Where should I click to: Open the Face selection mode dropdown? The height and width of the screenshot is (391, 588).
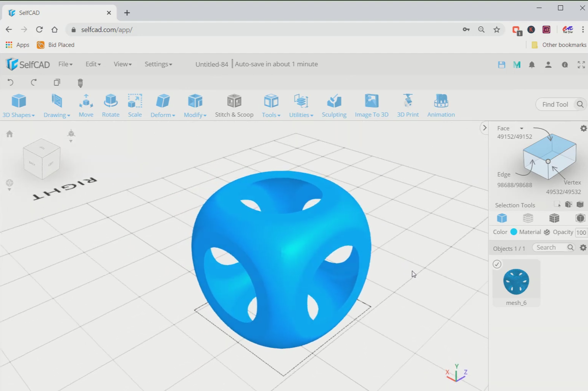coord(521,128)
